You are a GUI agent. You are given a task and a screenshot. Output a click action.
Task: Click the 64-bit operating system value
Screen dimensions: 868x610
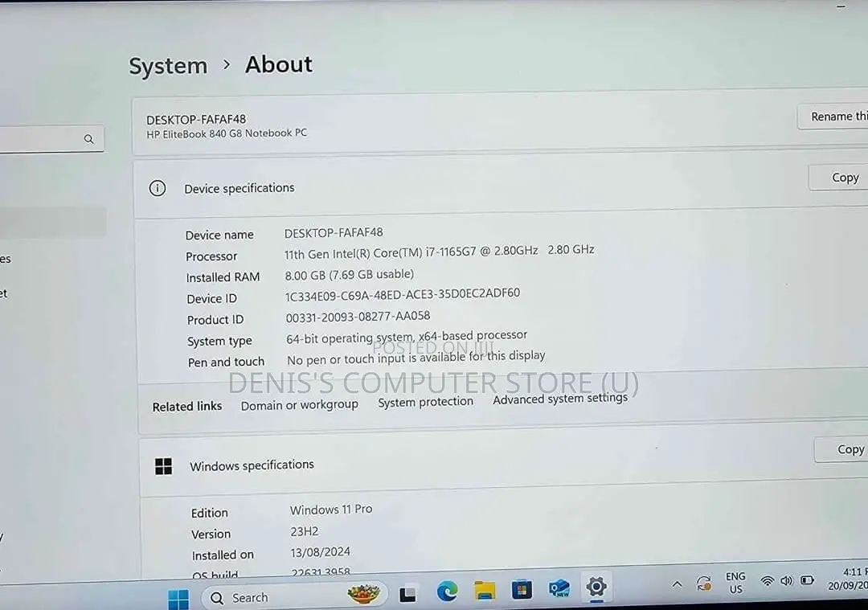pyautogui.click(x=407, y=337)
